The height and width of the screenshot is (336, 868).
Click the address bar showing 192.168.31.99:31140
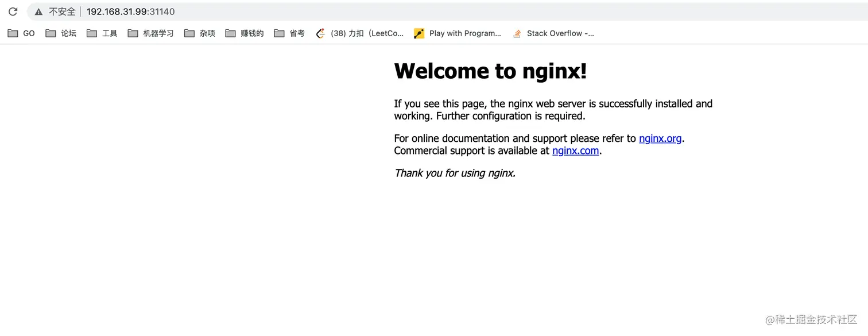pyautogui.click(x=448, y=11)
